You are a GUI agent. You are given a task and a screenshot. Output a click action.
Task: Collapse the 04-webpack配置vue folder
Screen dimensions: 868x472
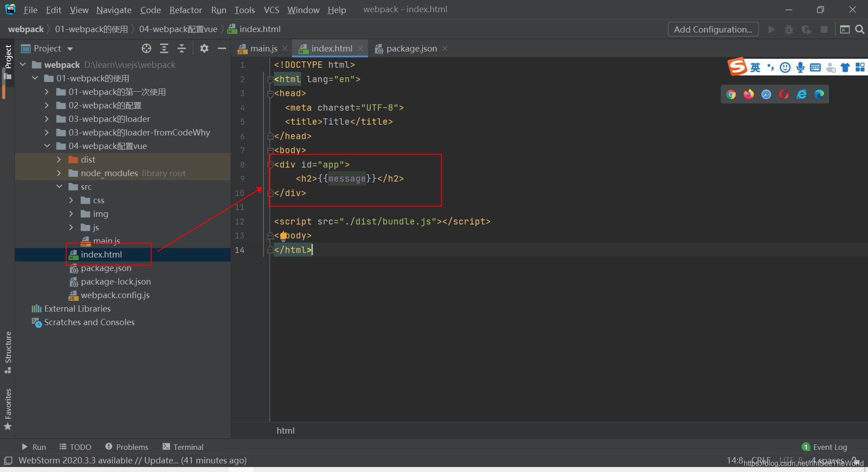point(47,146)
